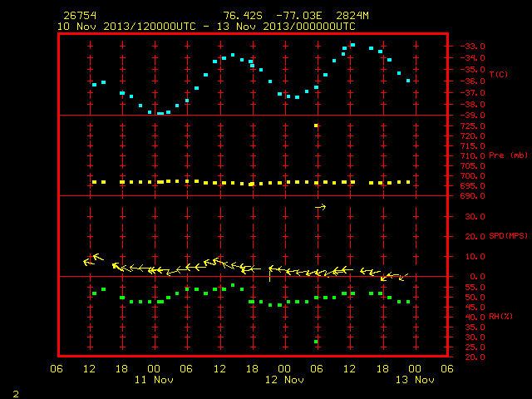Click the lowest cyan temperature point near -39.0
The width and height of the screenshot is (532, 399).
[x=160, y=114]
